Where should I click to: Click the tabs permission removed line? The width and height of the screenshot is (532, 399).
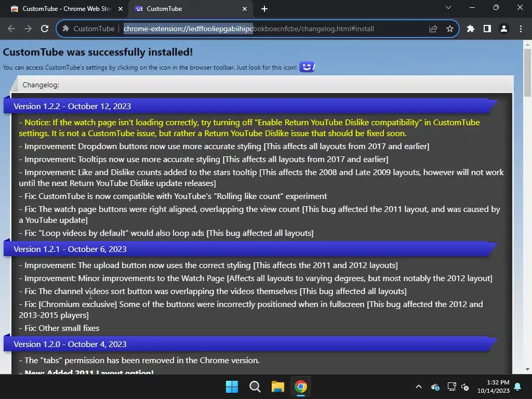[x=139, y=361]
